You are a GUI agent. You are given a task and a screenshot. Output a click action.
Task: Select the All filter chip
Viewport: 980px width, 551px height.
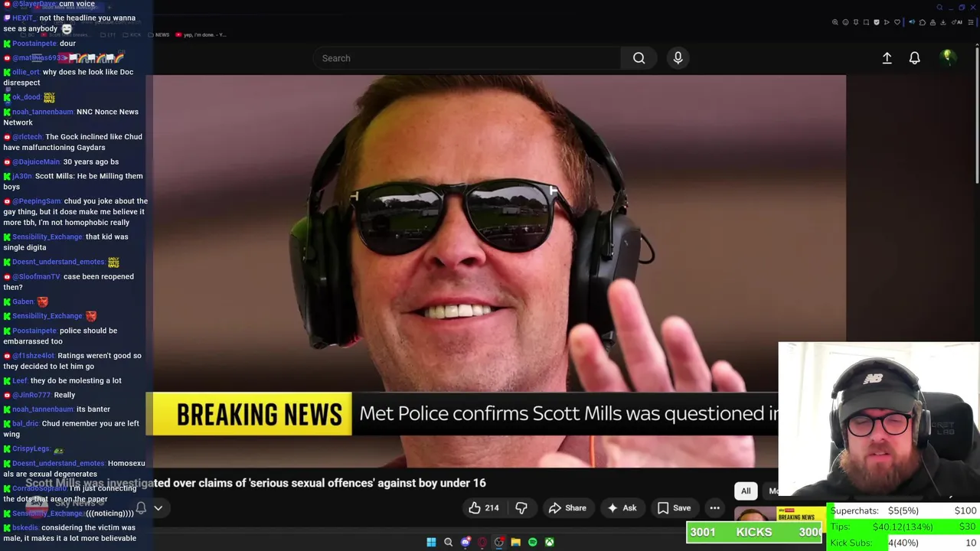746,491
